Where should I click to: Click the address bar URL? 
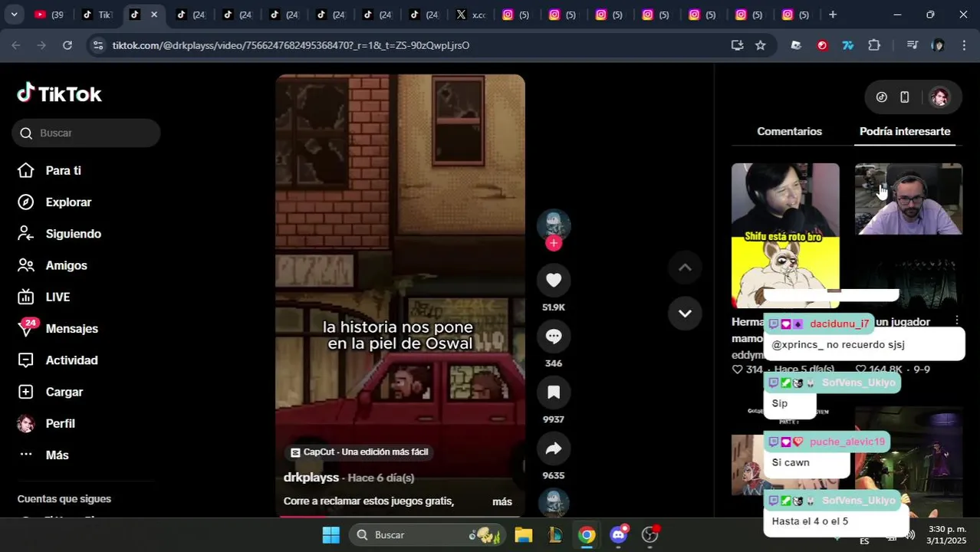(291, 45)
